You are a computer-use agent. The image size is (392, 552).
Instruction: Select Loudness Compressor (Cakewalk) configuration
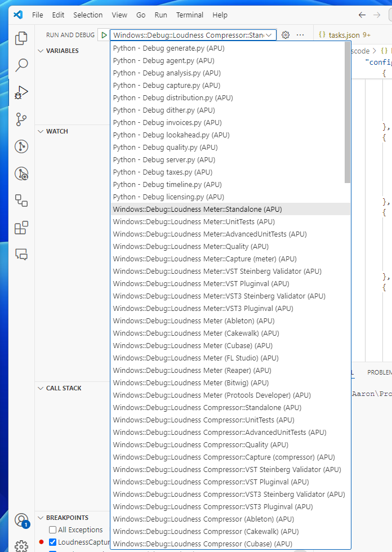coord(230,532)
